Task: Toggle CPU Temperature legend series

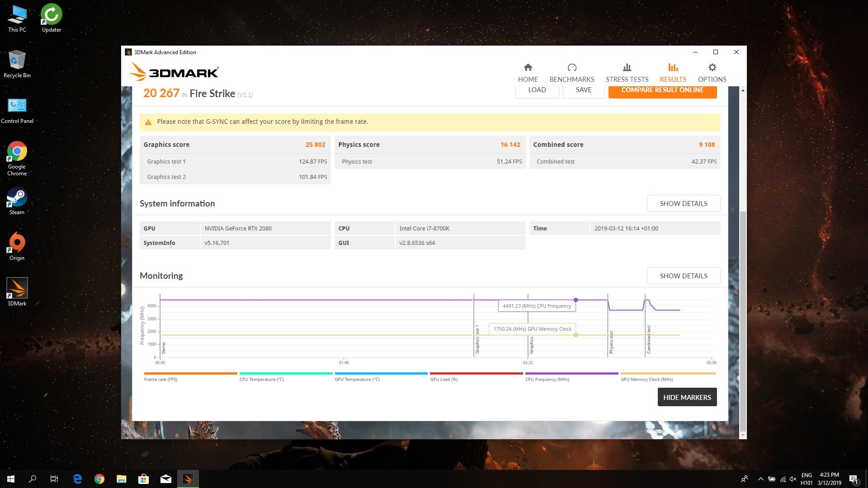Action: pyautogui.click(x=286, y=377)
